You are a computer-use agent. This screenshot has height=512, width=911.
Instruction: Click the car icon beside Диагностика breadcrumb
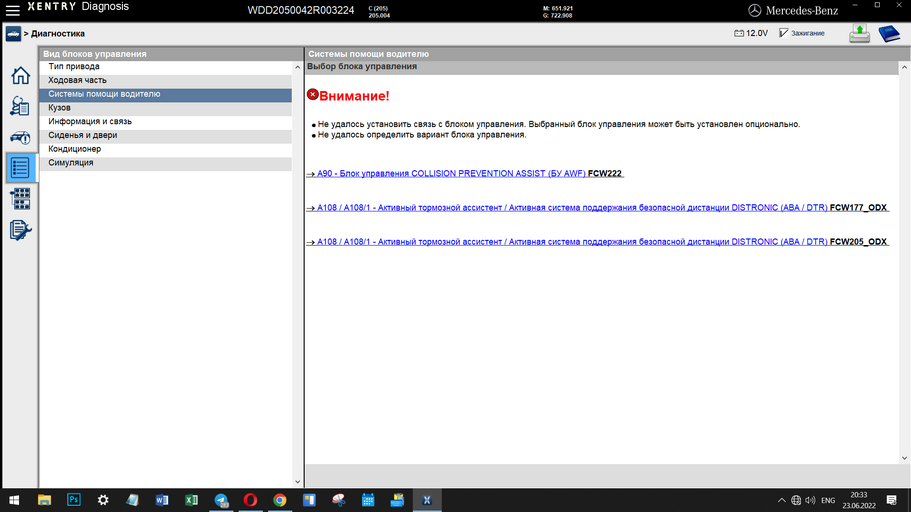tap(13, 34)
